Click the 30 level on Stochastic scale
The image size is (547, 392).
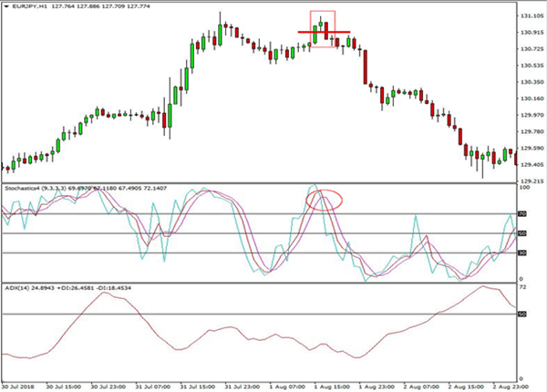(x=524, y=253)
